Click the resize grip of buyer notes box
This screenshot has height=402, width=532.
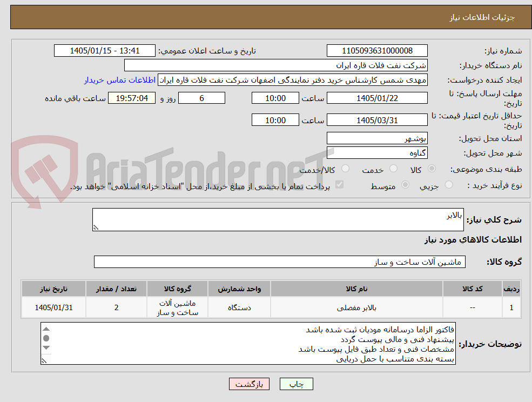tap(44, 361)
